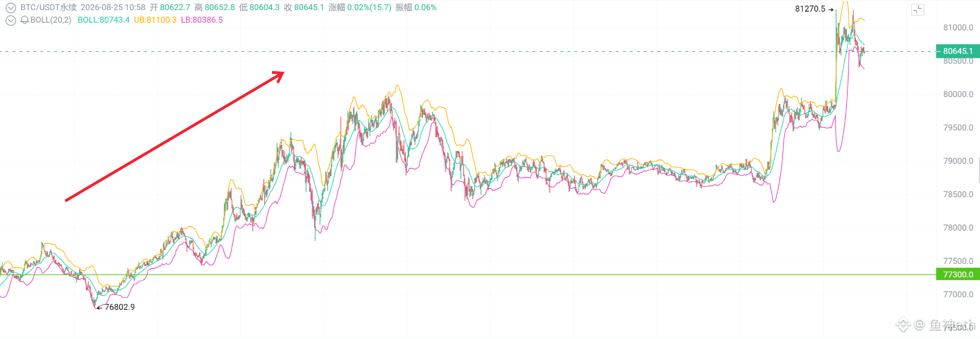Click the 81000.0 price axis label

pyautogui.click(x=958, y=28)
